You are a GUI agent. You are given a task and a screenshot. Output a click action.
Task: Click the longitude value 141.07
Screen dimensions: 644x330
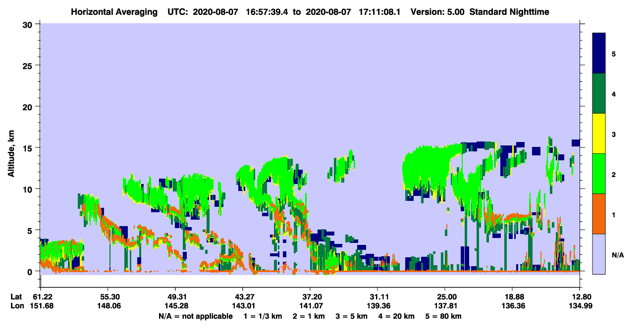coord(310,306)
